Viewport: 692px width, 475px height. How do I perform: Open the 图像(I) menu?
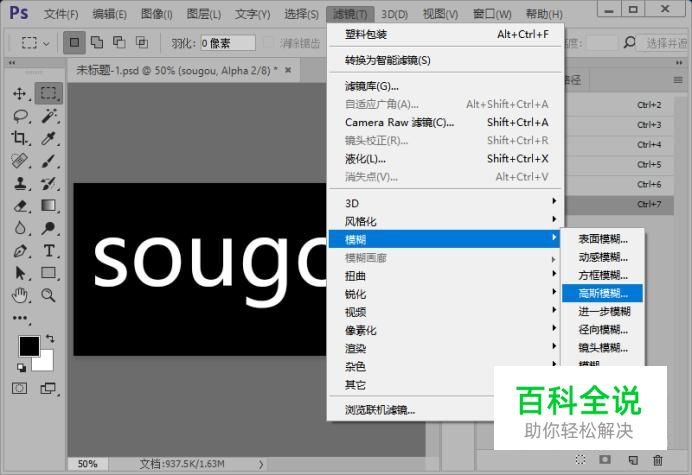pyautogui.click(x=157, y=14)
